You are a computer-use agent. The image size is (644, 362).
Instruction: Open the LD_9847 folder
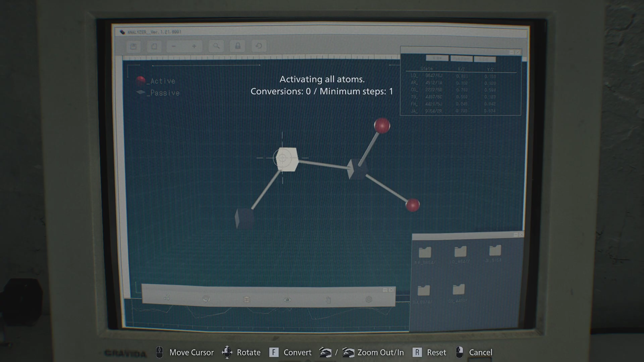pyautogui.click(x=460, y=252)
